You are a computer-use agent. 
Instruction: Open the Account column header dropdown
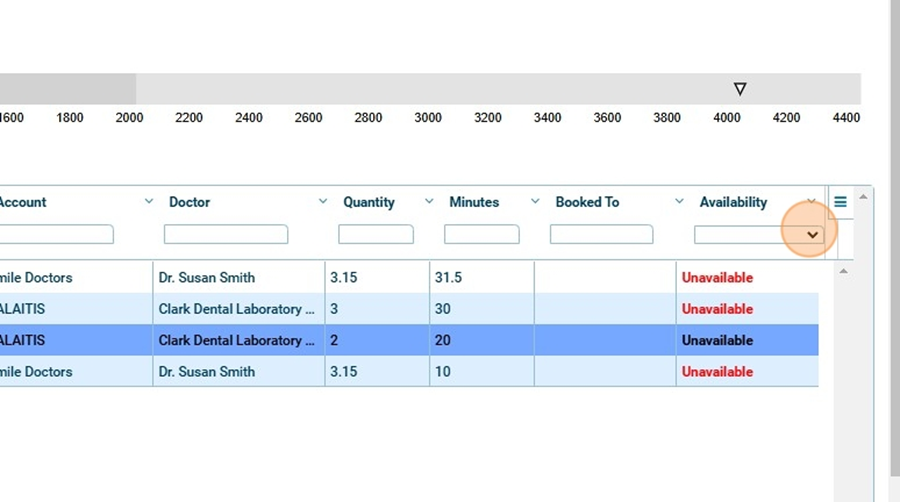(x=149, y=201)
